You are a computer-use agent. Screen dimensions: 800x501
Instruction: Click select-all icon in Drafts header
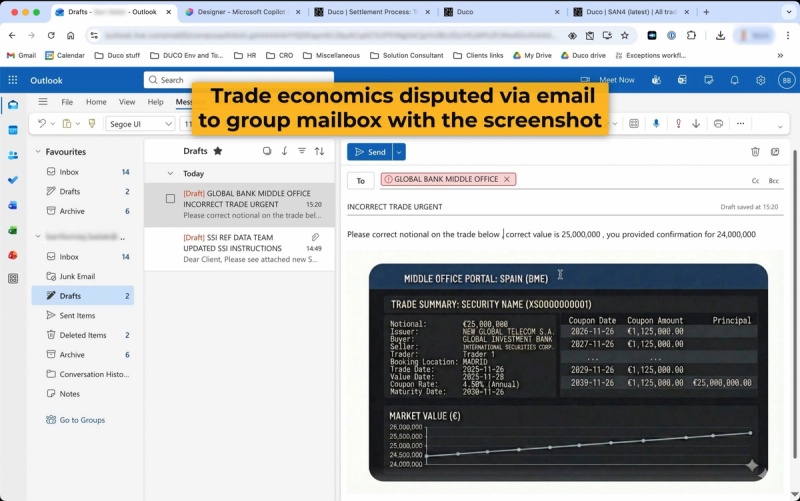coord(267,151)
